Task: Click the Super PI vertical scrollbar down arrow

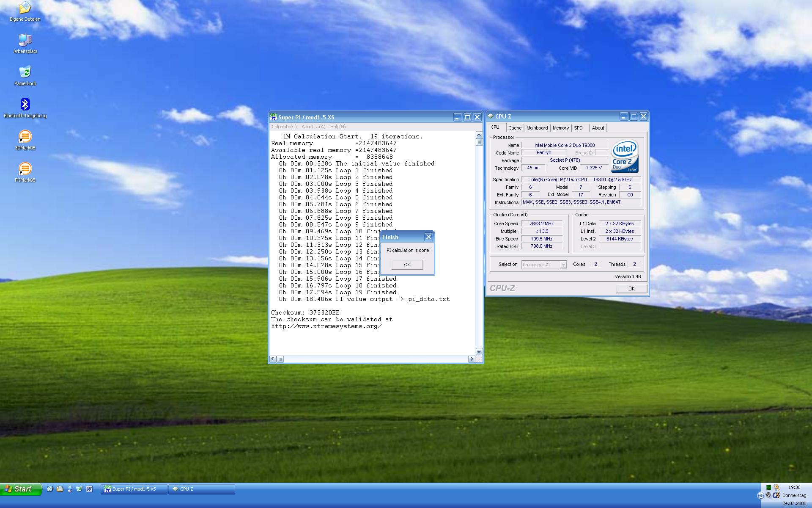Action: pyautogui.click(x=479, y=351)
